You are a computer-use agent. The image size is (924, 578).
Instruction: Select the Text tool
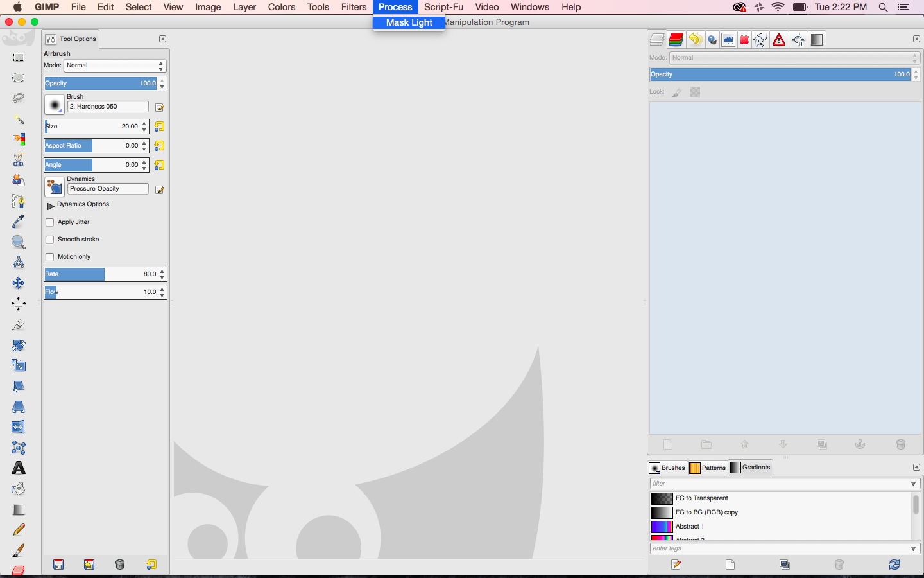click(19, 468)
